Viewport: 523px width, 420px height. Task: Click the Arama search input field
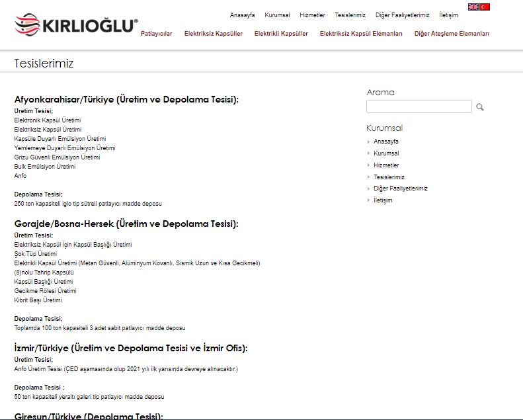pos(419,106)
